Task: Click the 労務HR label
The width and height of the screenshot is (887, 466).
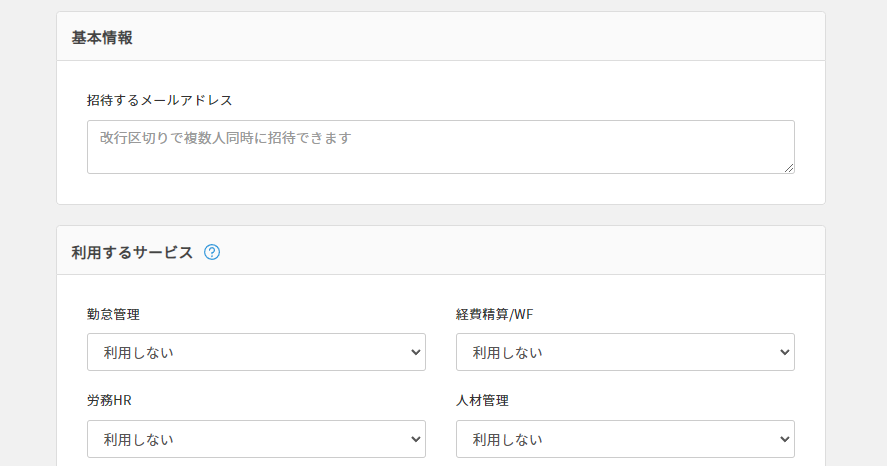Action: [110, 400]
